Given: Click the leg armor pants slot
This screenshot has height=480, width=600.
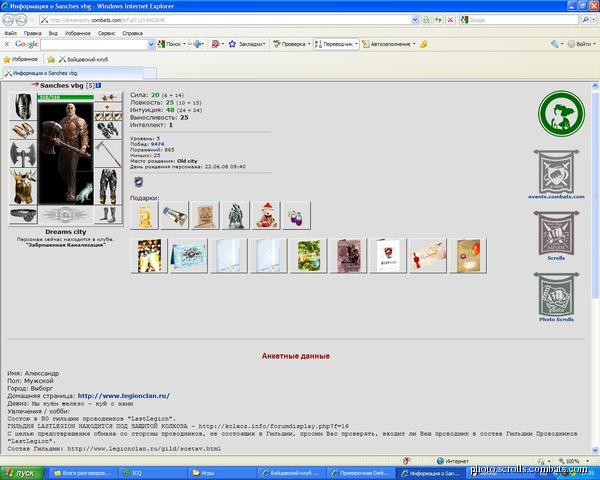Looking at the screenshot, I should [x=108, y=187].
